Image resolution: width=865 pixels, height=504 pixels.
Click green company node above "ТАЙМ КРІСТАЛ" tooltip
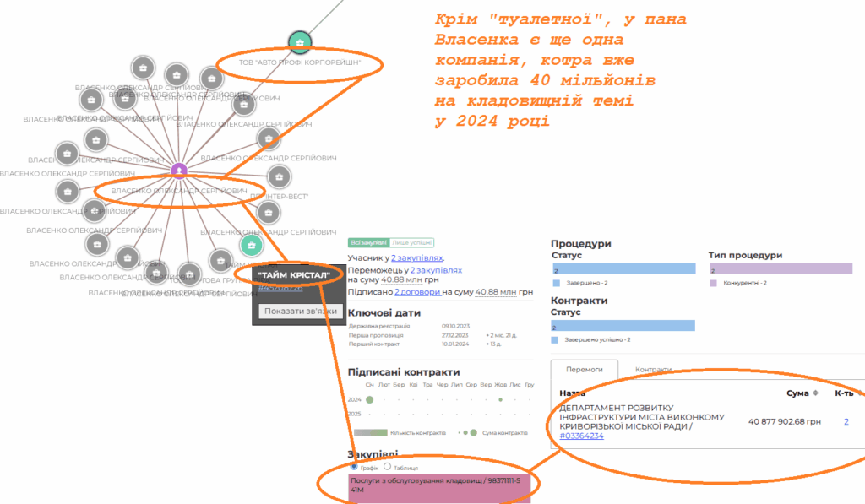click(250, 246)
